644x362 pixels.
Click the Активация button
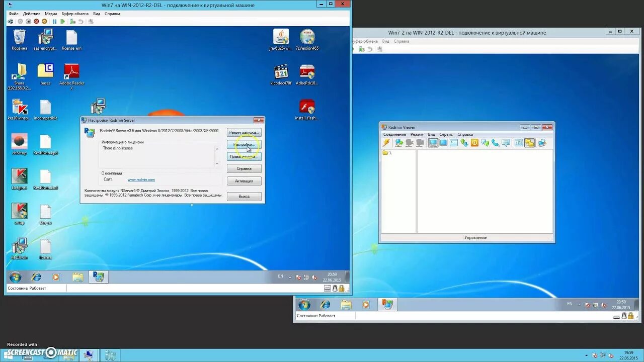click(x=244, y=180)
